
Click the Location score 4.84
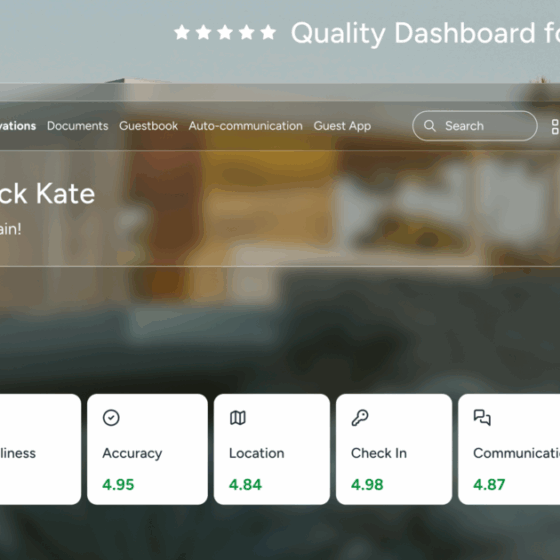pos(245,485)
